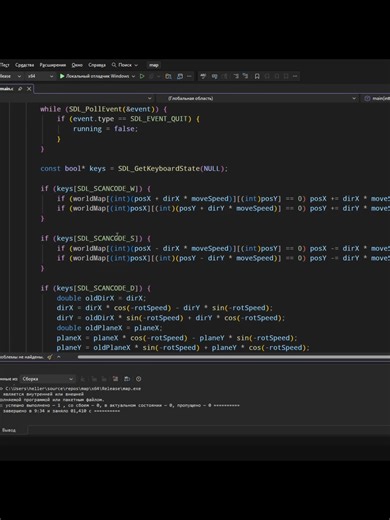Click the clear bookmarks toolbar icon
Screen dimensions: 390x520
click(286, 76)
